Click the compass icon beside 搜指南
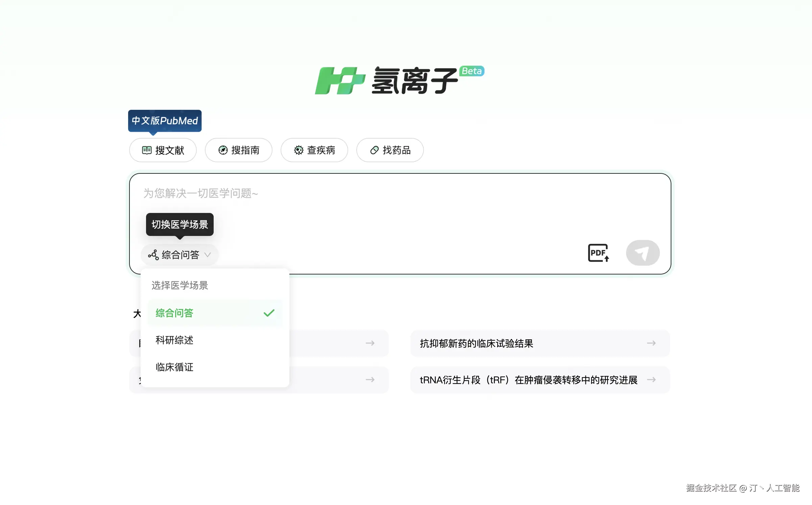The image size is (812, 505). point(223,150)
